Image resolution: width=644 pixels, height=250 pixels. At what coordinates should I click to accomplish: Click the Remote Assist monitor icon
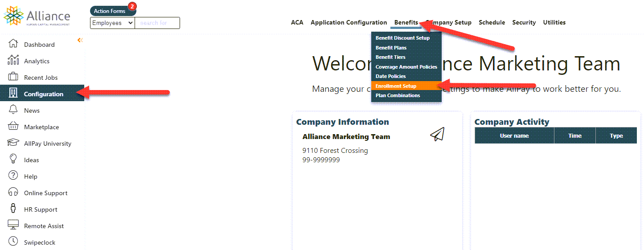click(13, 225)
